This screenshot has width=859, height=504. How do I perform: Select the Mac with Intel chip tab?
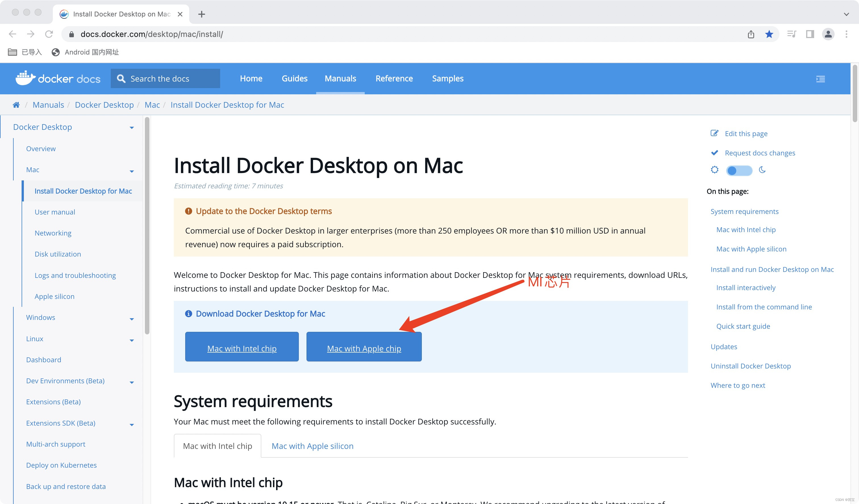coord(218,446)
